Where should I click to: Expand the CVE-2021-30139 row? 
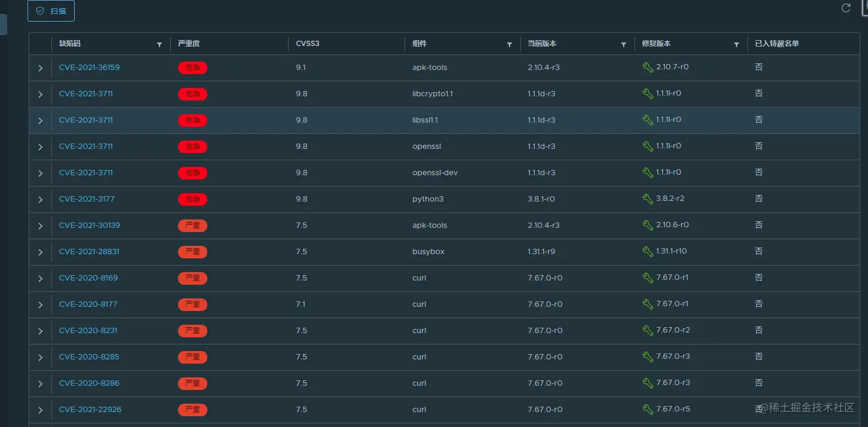41,226
